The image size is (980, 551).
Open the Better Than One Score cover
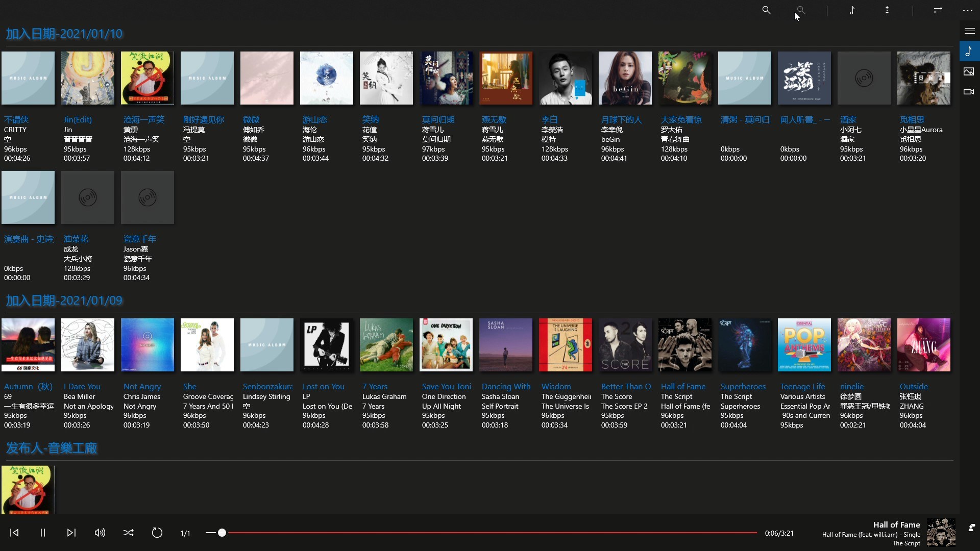625,345
